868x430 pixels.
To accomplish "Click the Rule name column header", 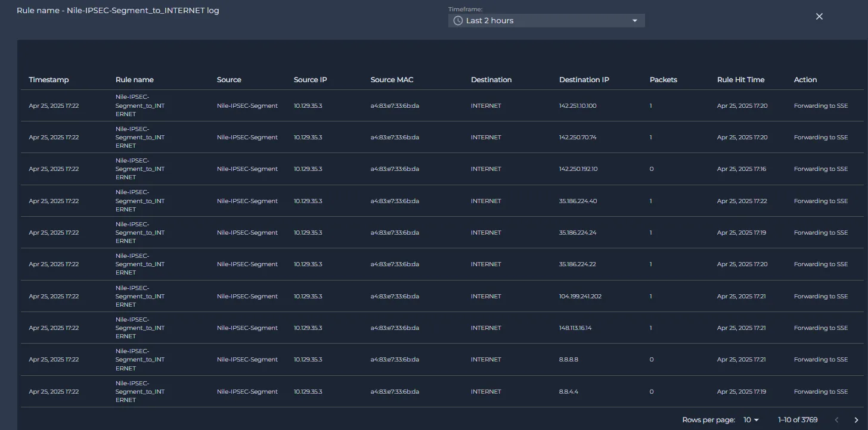I will click(135, 80).
